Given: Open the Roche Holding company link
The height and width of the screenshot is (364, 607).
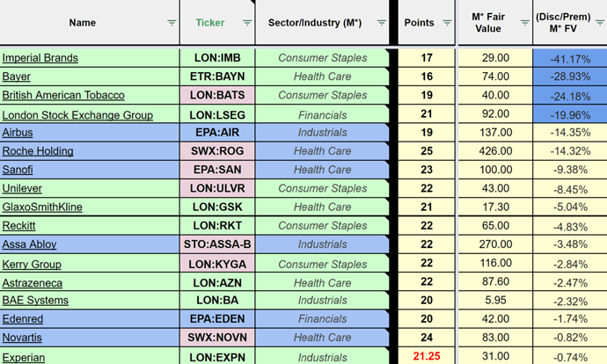Looking at the screenshot, I should click(x=38, y=151).
